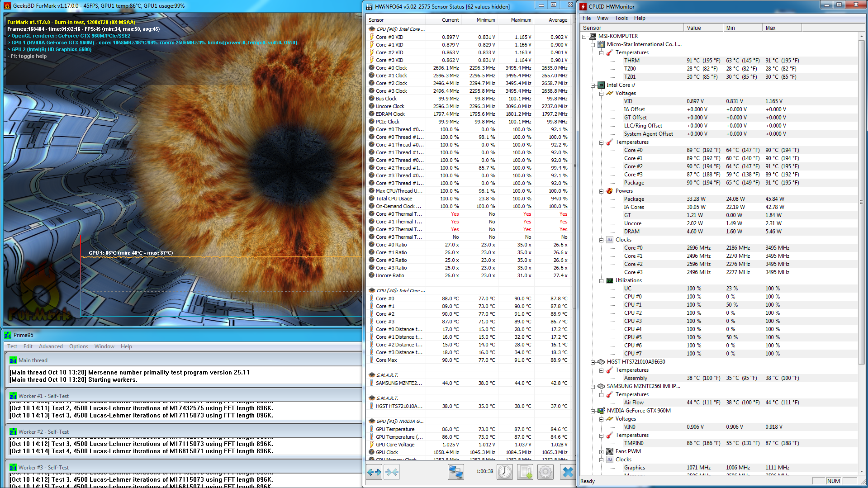Click the HWiNFO64 title bar icon

(x=369, y=6)
